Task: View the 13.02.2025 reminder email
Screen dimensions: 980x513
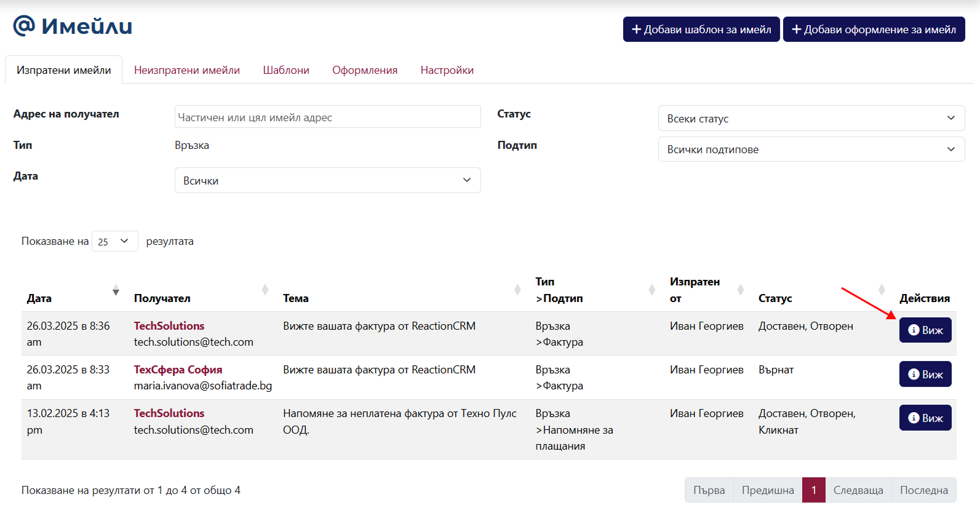Action: (925, 418)
